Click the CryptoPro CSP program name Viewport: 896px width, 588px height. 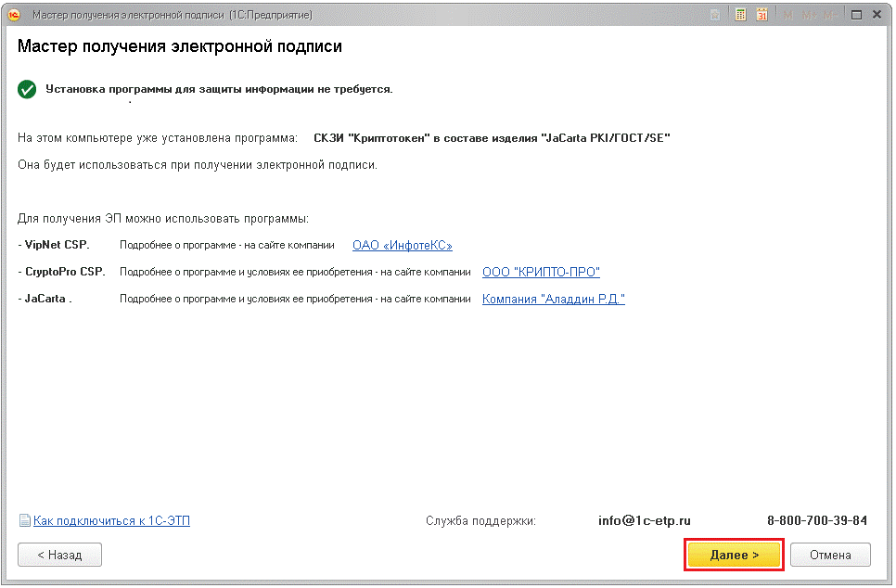tap(65, 272)
